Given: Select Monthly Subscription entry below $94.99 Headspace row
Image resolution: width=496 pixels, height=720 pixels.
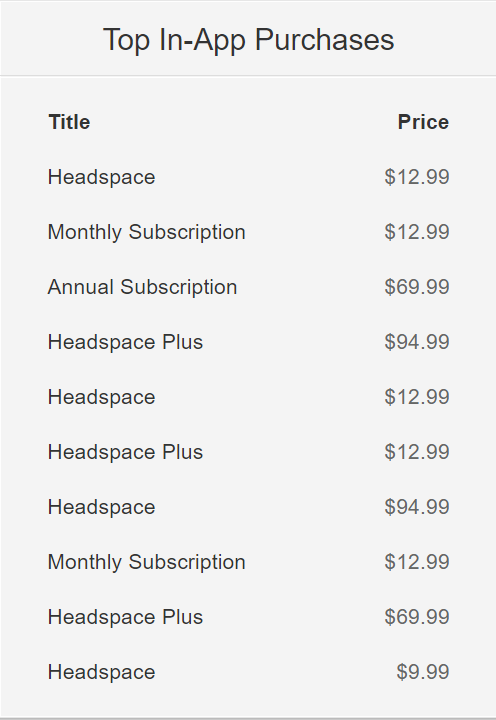Looking at the screenshot, I should coord(147,562).
